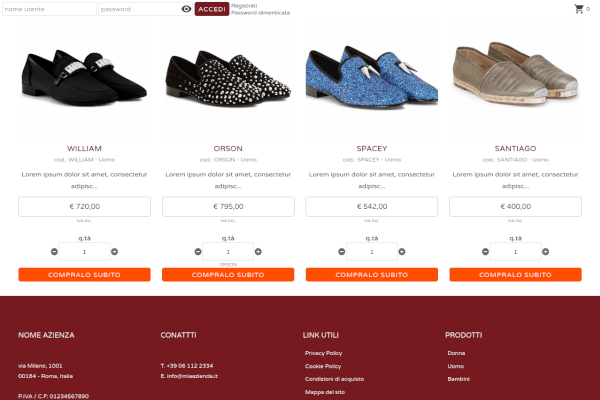Viewport: 600px width, 400px height.
Task: Toggle password visibility eye icon
Action: 186,9
